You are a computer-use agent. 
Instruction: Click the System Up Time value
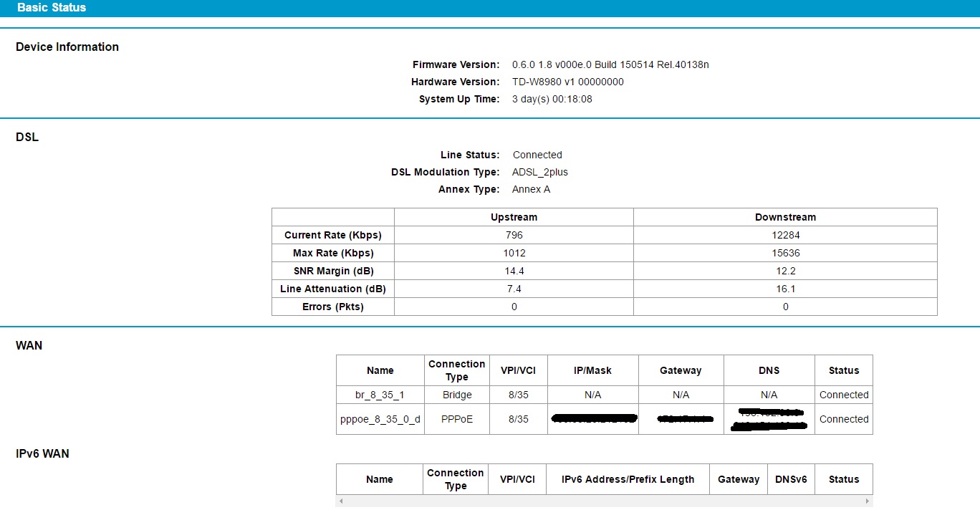coord(552,99)
